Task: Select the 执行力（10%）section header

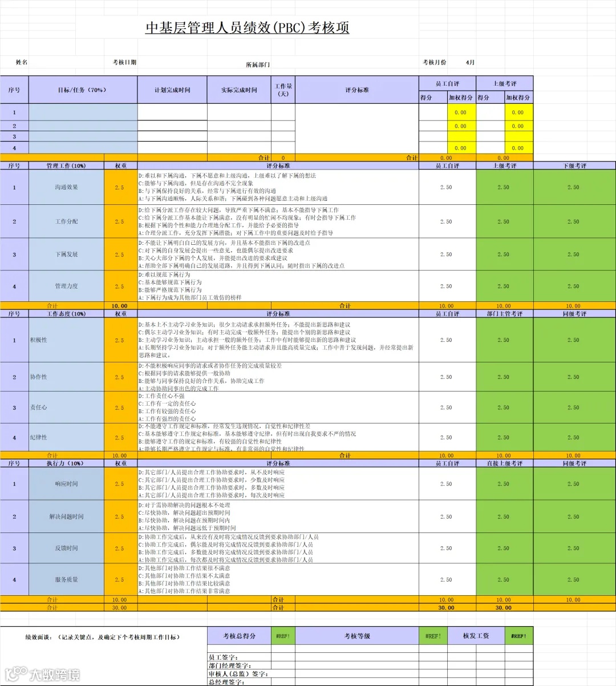Action: point(66,463)
